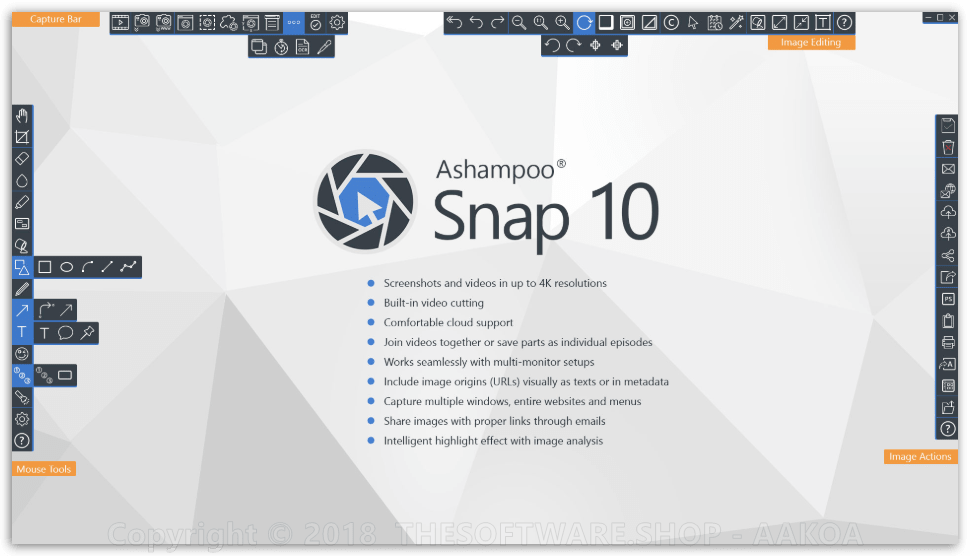Click the Capture Bar label
Viewport: 970px width, 556px height.
[x=56, y=19]
